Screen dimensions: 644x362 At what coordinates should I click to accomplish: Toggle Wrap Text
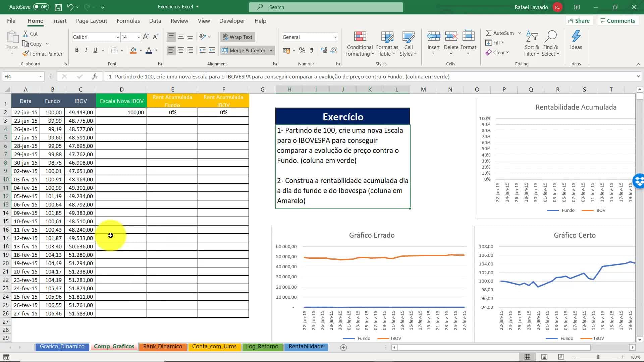tap(237, 37)
